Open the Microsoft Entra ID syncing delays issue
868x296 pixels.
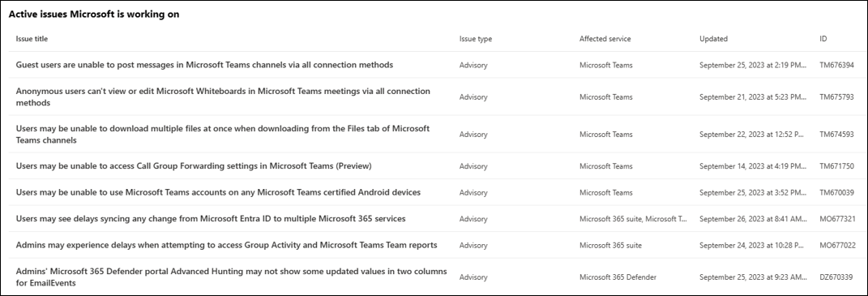point(211,218)
